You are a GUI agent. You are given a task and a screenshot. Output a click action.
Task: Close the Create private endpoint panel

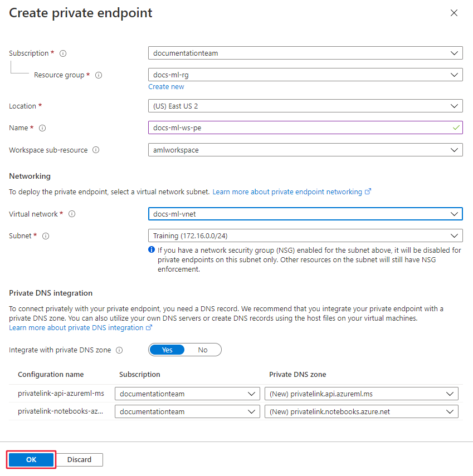pos(454,13)
